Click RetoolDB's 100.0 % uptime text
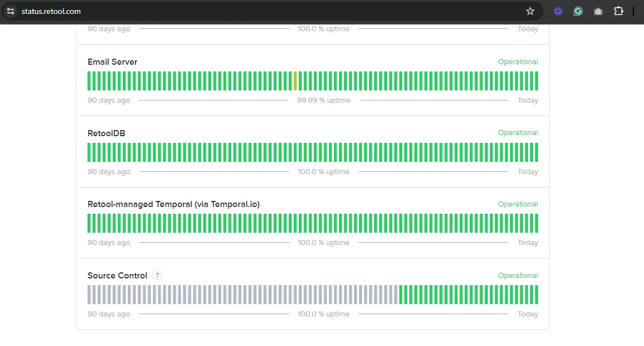 pos(323,172)
